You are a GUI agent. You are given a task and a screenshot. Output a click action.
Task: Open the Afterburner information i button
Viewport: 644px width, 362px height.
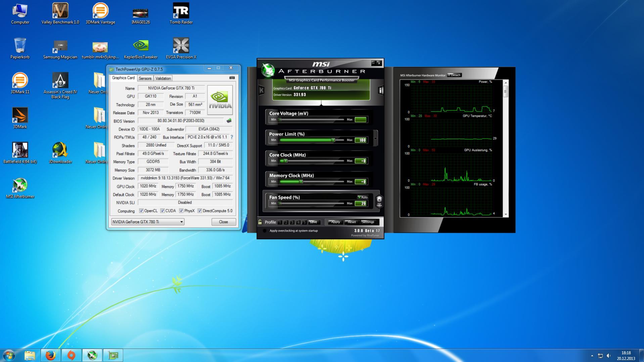tap(381, 90)
